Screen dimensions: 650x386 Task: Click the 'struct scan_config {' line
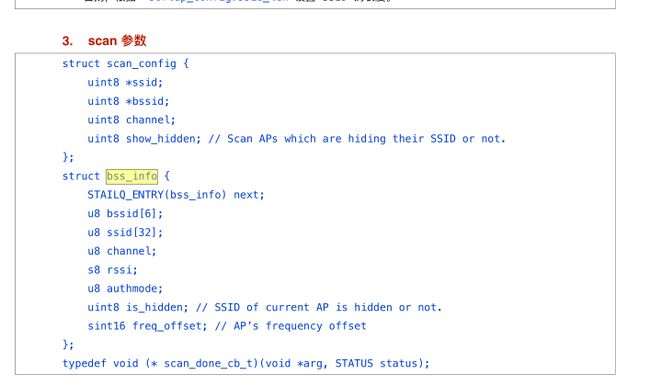pyautogui.click(x=126, y=63)
